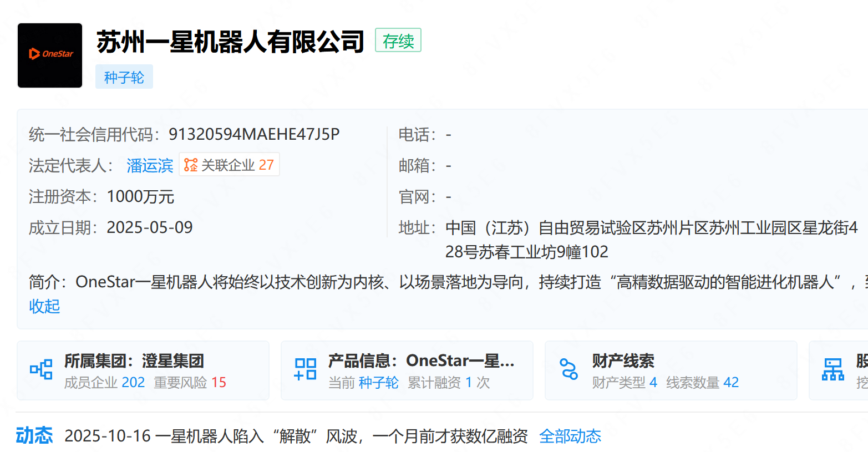868x452 pixels.
Task: Open 全部动态 all news link
Action: 570,436
